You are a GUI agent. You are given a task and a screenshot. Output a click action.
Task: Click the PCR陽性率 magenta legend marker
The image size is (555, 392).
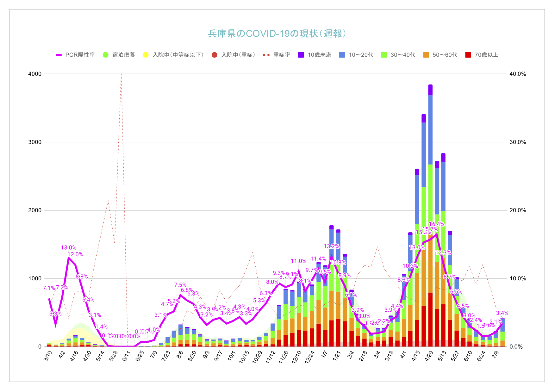pos(59,55)
